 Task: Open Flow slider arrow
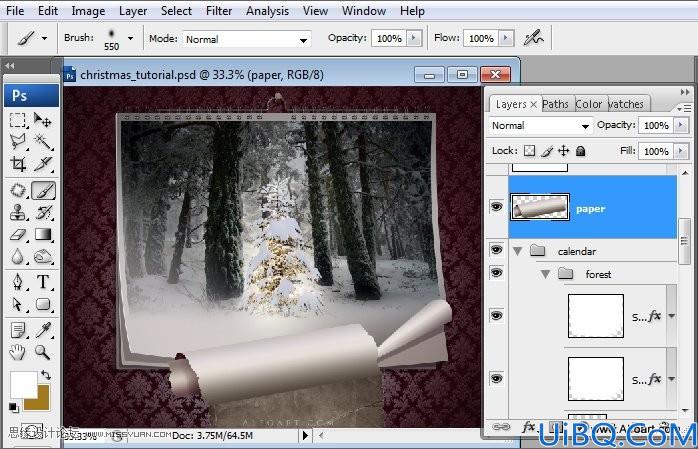(x=506, y=38)
